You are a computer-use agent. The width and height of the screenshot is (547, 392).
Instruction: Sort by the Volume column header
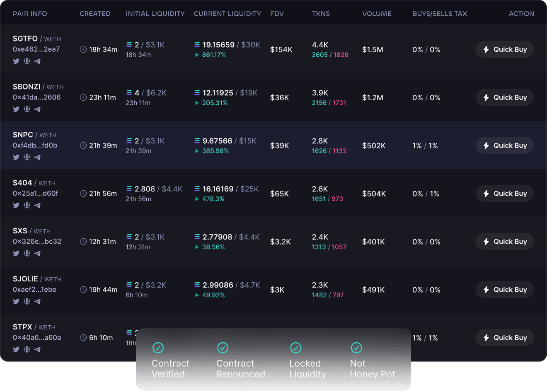point(377,14)
